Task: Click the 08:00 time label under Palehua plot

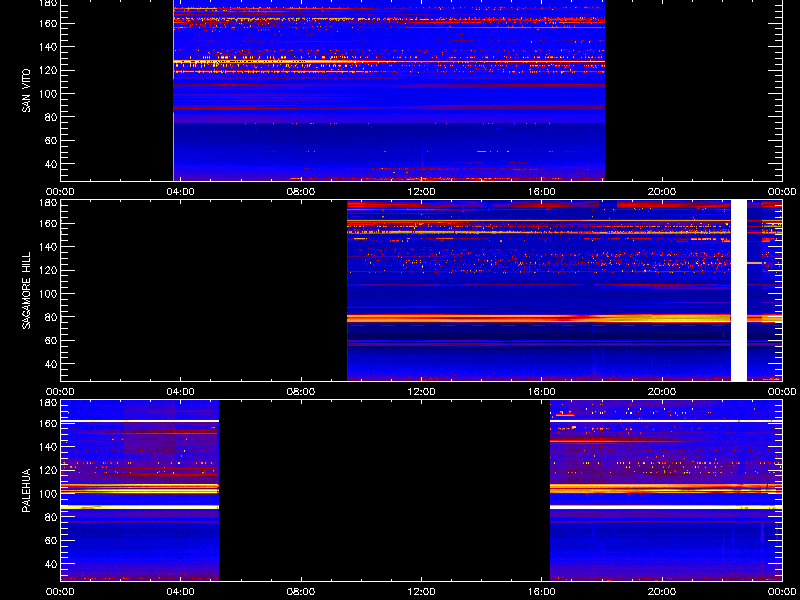Action: click(301, 592)
